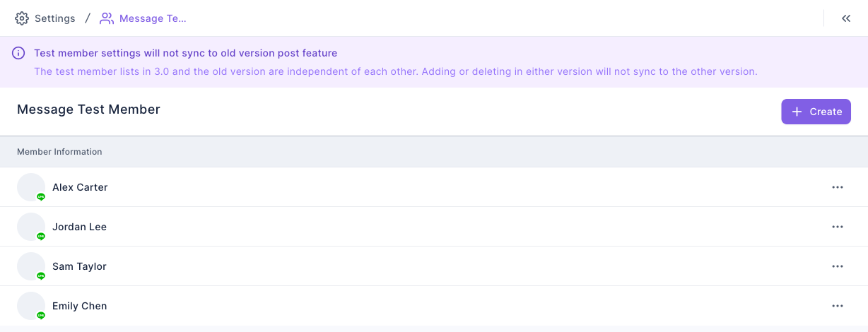Open more options for Alex Carter

[838, 187]
